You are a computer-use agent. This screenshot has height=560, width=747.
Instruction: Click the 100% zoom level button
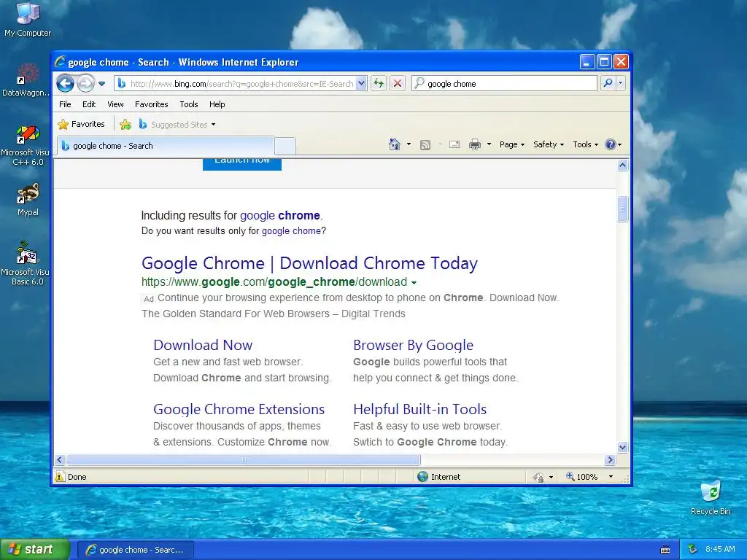coord(581,477)
